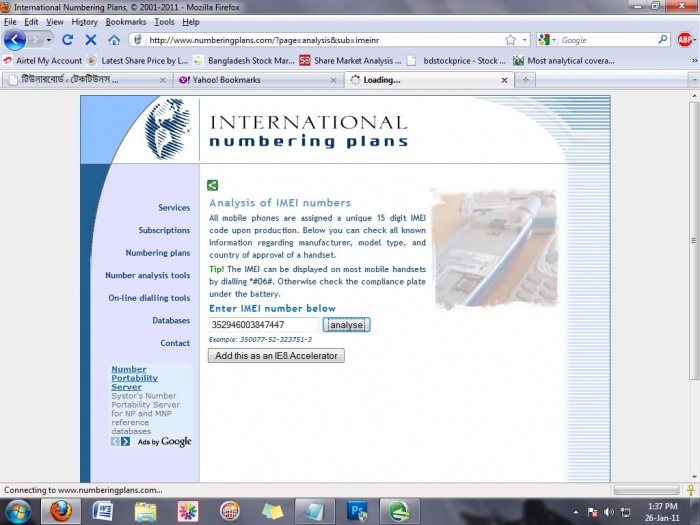The width and height of the screenshot is (700, 525).
Task: Open Windows Explorer folder in the taskbar
Action: pos(146,512)
